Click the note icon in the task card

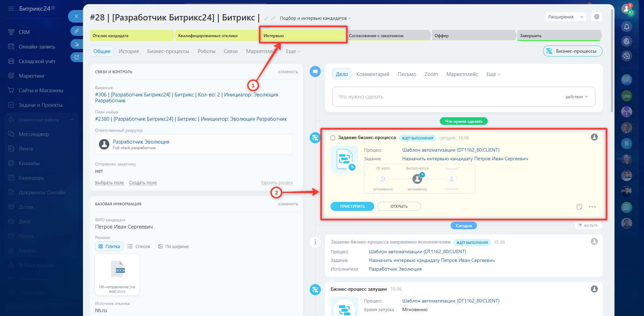click(x=579, y=207)
